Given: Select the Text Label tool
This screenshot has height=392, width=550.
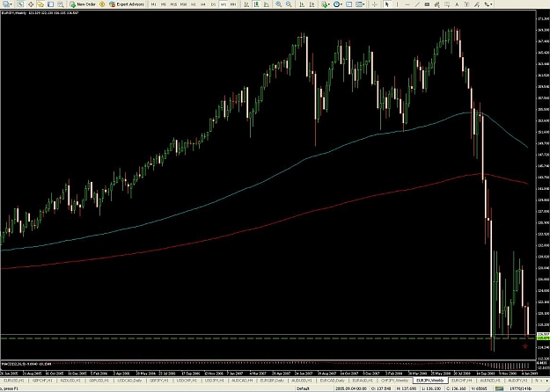Looking at the screenshot, I should click(x=467, y=4).
